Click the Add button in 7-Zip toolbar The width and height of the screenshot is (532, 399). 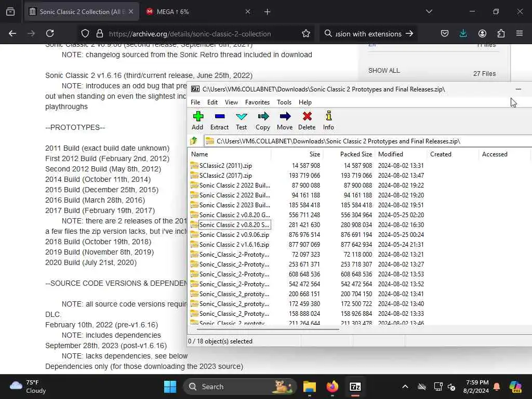198,121
